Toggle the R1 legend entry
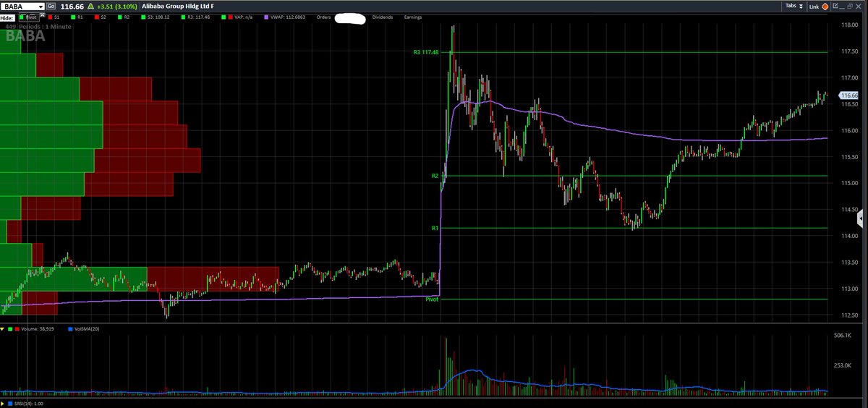Viewport: 868px width, 408px height. pyautogui.click(x=77, y=17)
